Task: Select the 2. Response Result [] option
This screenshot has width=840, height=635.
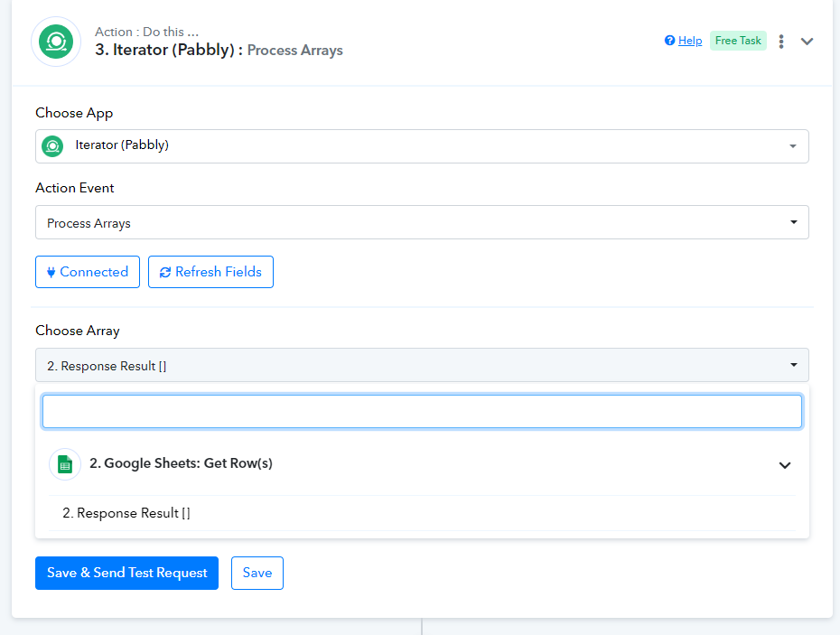Action: (x=422, y=513)
